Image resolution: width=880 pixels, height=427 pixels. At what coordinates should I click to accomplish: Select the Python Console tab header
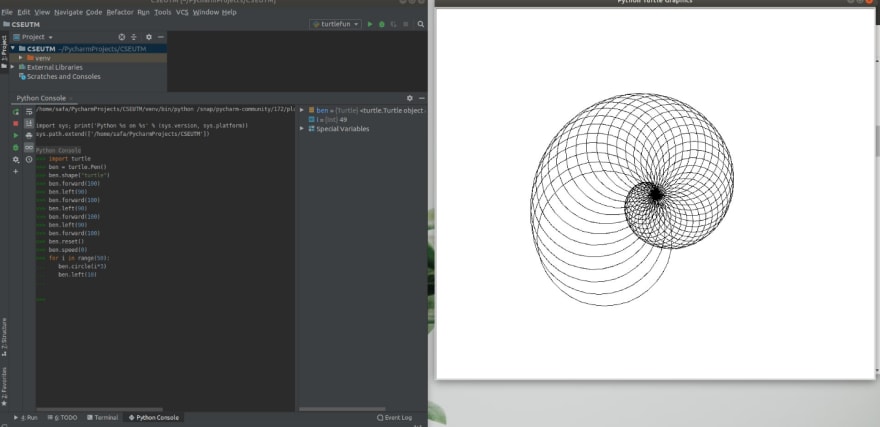point(41,98)
